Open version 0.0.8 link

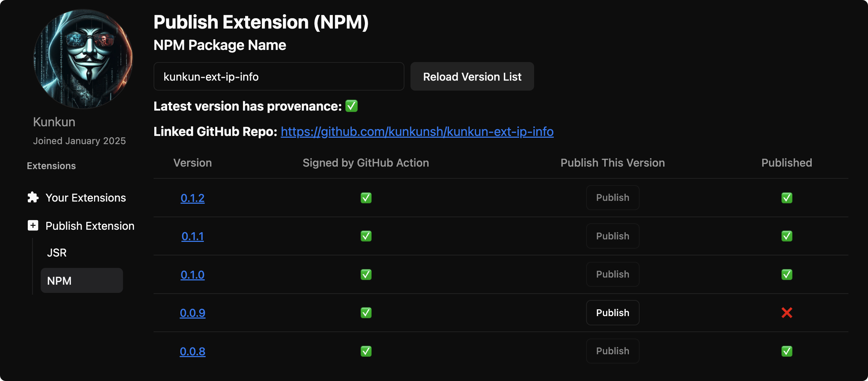coord(192,351)
